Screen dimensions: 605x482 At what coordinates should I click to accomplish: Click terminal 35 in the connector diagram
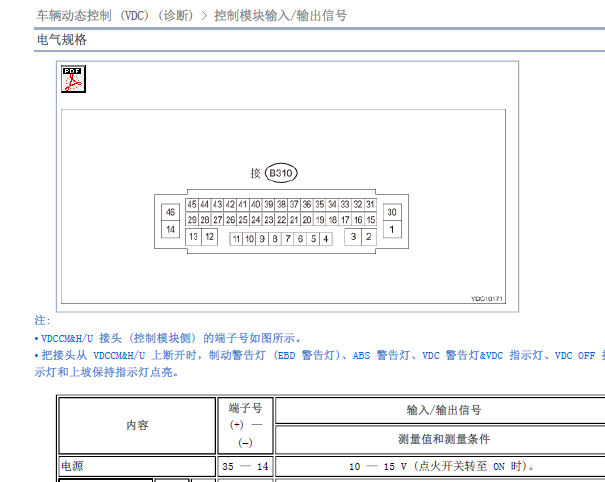tap(319, 204)
